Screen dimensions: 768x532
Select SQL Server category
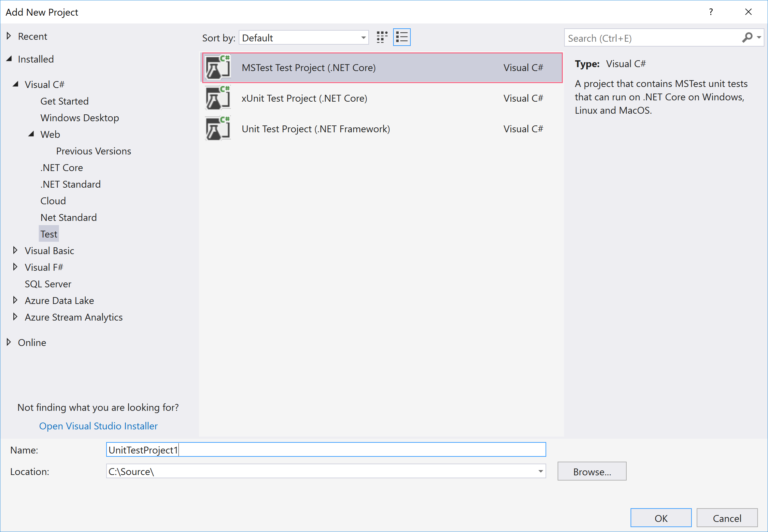pyautogui.click(x=48, y=284)
